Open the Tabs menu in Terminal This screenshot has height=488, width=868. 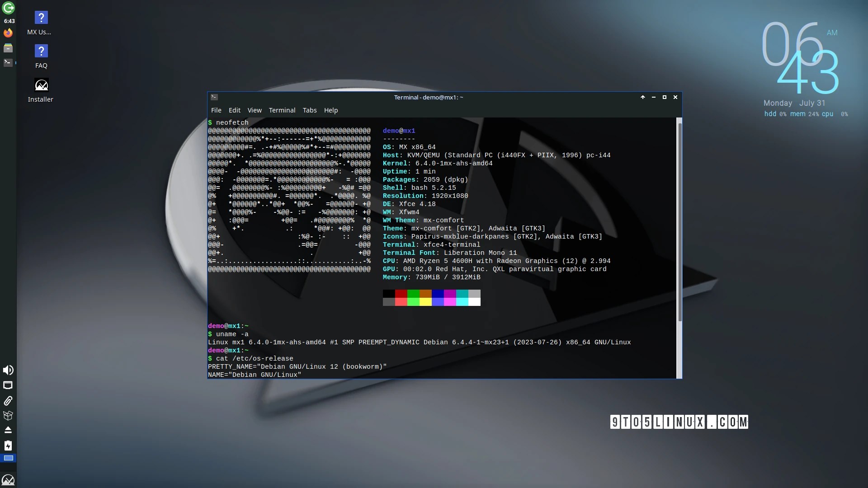[x=310, y=110]
